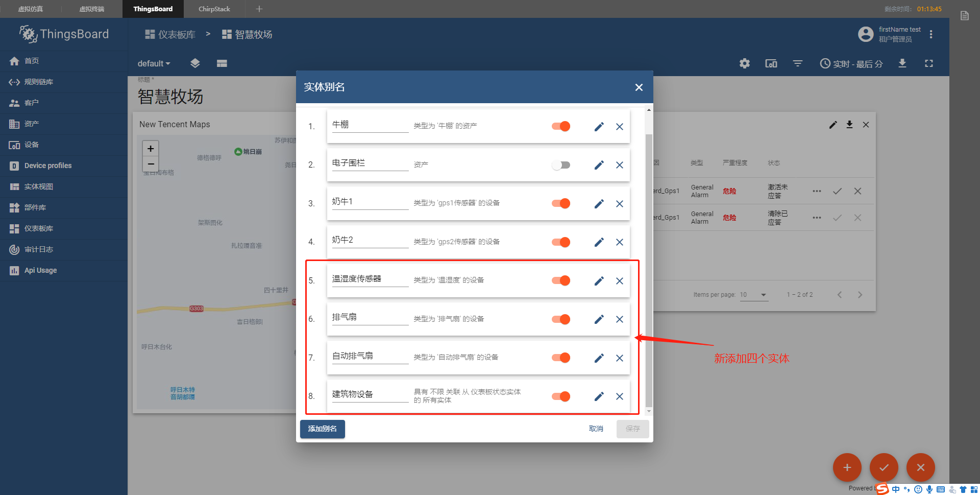Turn off the 建筑物设备 alias toggle
Viewport: 980px width, 495px height.
(560, 396)
